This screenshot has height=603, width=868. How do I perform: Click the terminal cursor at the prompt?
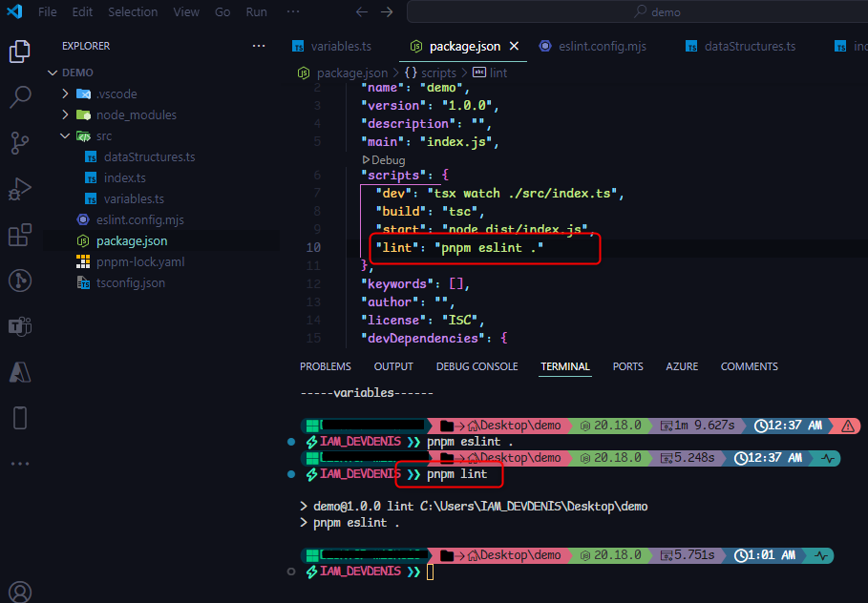coord(430,572)
